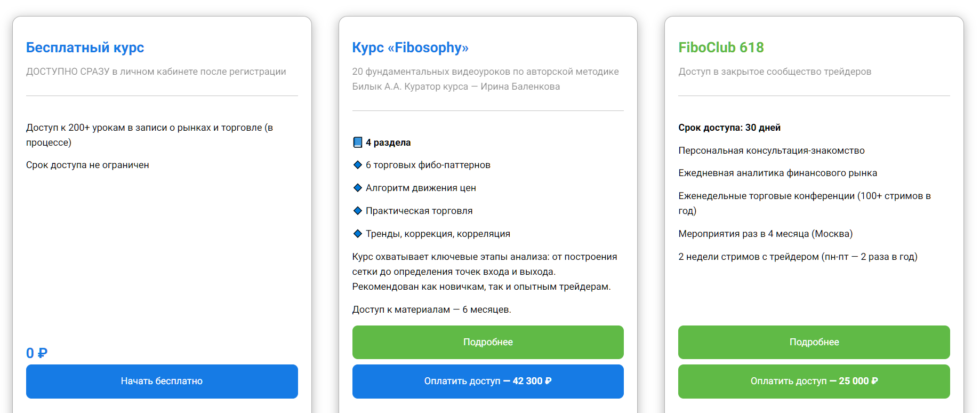Click "Мероприятия раз в 4 месяца (Москва)" line

(x=765, y=234)
